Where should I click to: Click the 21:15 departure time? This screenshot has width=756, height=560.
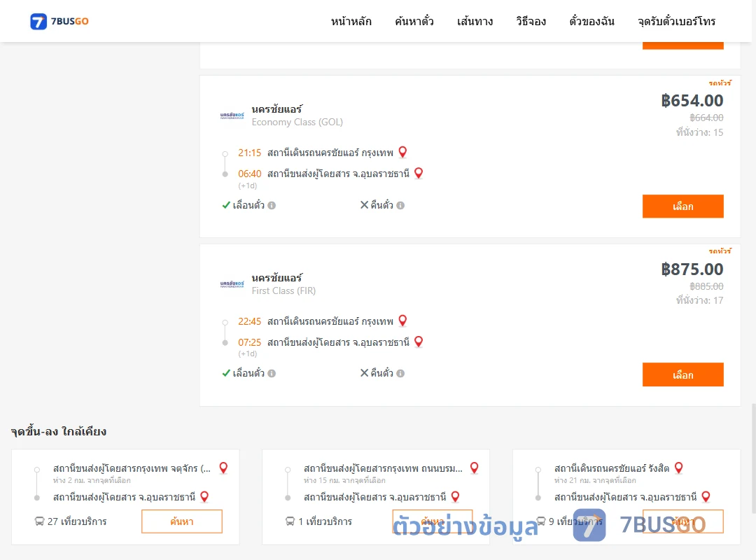coord(249,153)
